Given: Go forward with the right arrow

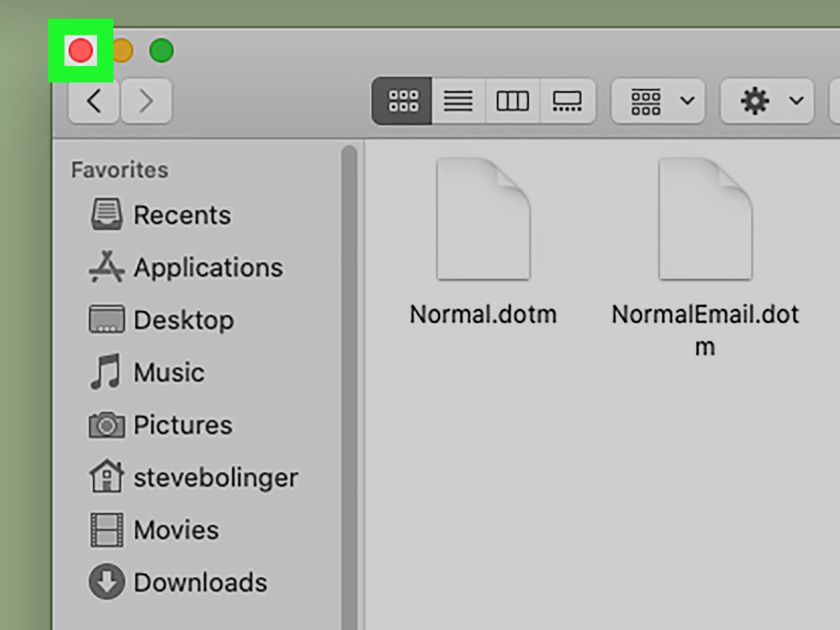Looking at the screenshot, I should click(146, 101).
